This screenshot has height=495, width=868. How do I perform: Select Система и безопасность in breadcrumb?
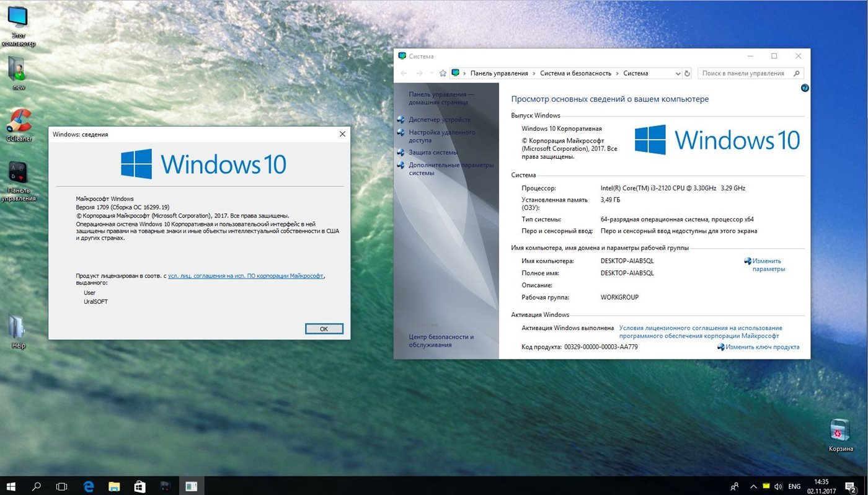(x=575, y=73)
